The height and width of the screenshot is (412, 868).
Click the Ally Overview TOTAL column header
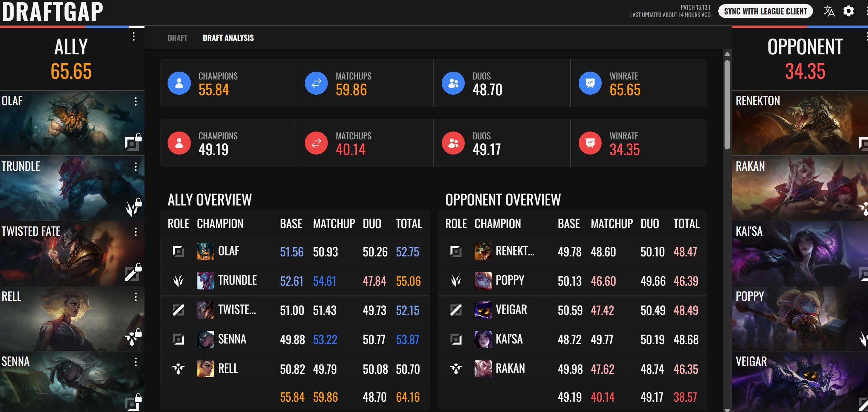tap(409, 224)
